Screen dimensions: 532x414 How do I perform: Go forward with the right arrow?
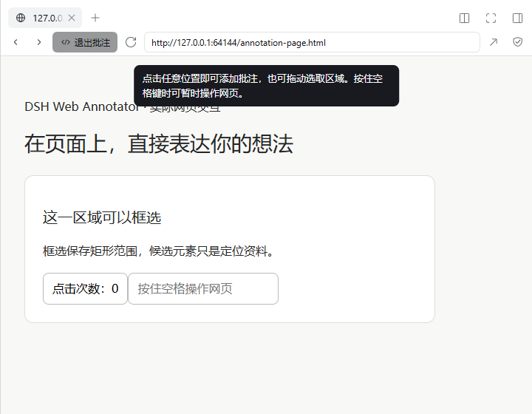point(39,42)
